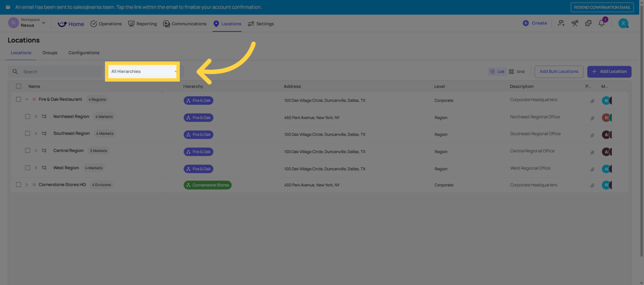Click Resend Confirmation Email button
The image size is (644, 285).
[x=602, y=7]
